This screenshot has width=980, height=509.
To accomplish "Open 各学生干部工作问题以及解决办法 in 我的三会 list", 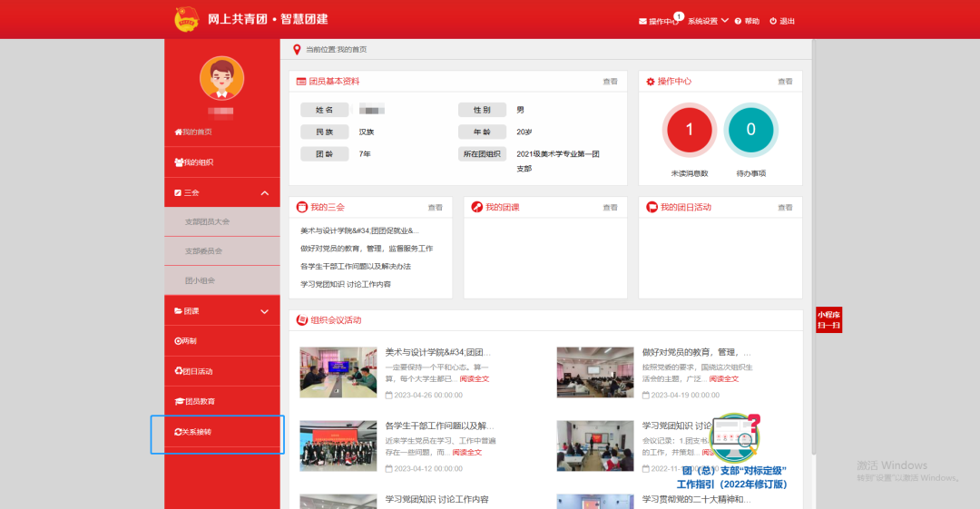I will coord(356,267).
